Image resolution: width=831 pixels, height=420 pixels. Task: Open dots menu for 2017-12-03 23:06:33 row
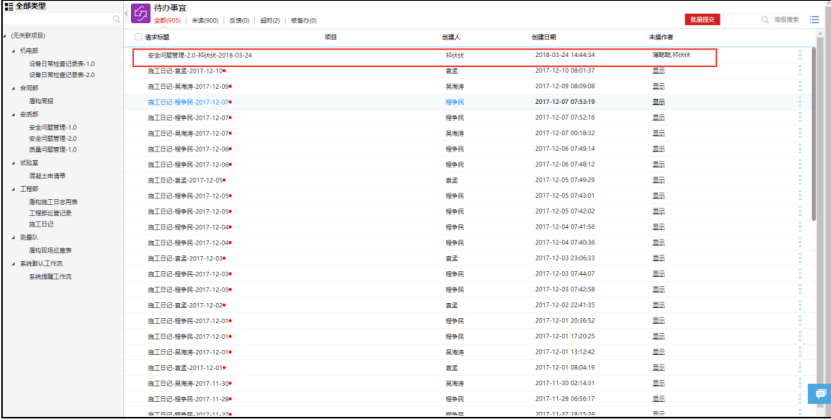800,258
